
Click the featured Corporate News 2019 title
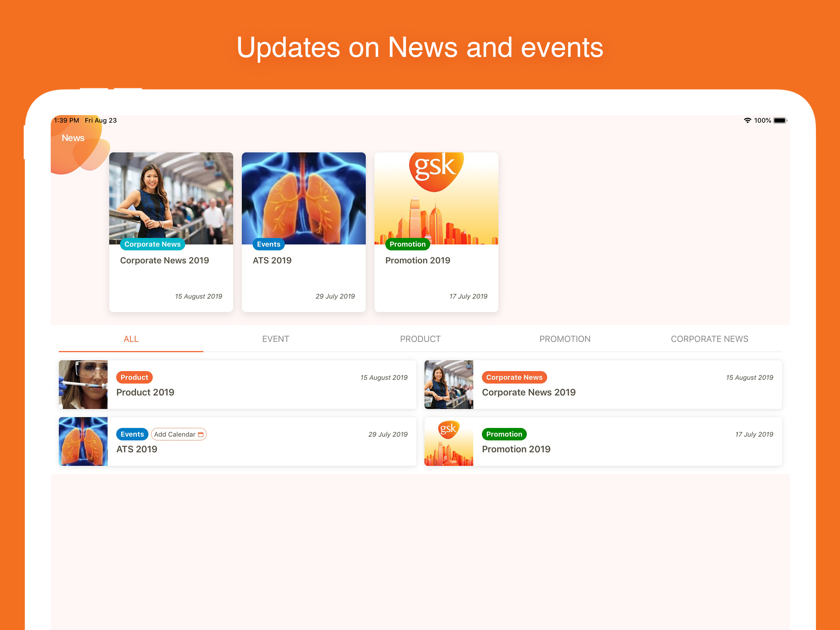pos(164,261)
